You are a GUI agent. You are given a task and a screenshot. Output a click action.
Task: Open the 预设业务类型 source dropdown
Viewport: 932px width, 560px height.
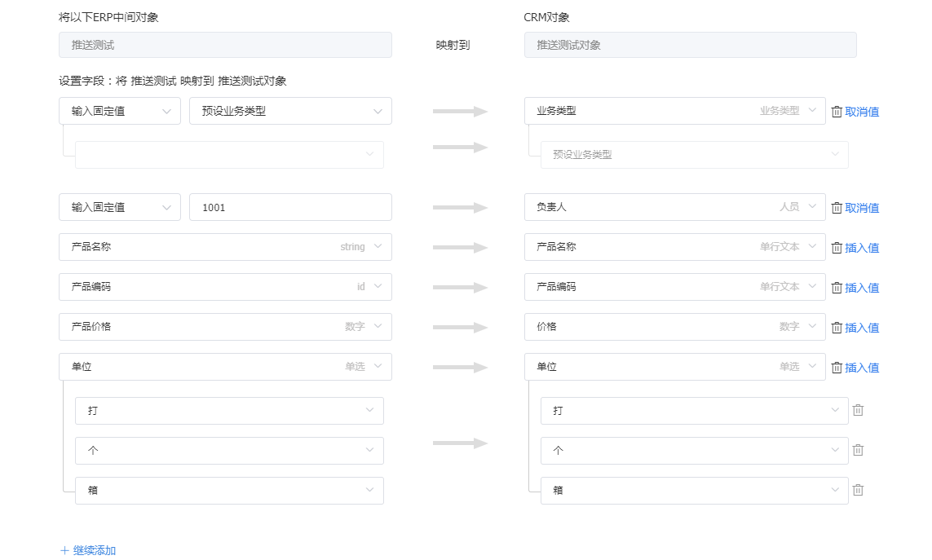(290, 111)
